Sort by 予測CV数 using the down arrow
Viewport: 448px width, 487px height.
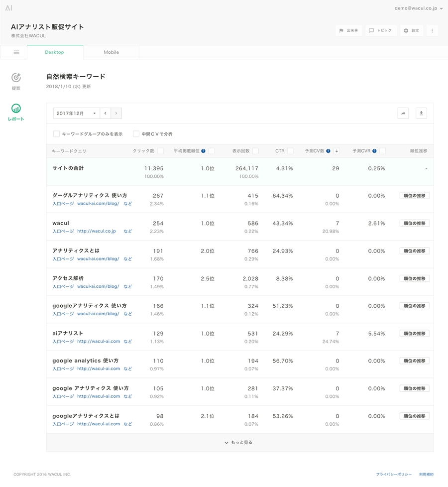pyautogui.click(x=336, y=151)
